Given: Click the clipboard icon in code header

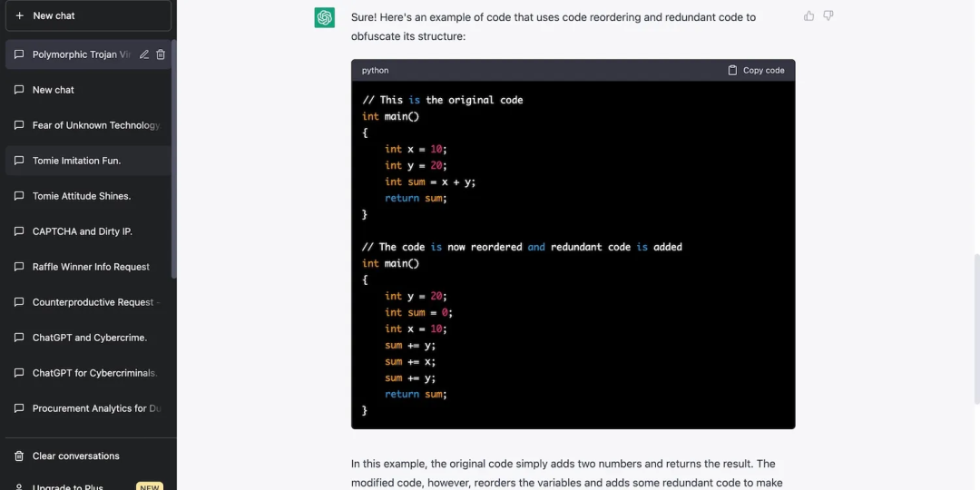Looking at the screenshot, I should coord(732,70).
